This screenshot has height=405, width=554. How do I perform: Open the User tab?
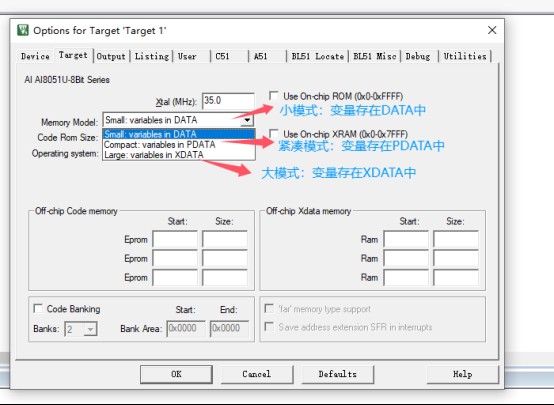[x=191, y=56]
